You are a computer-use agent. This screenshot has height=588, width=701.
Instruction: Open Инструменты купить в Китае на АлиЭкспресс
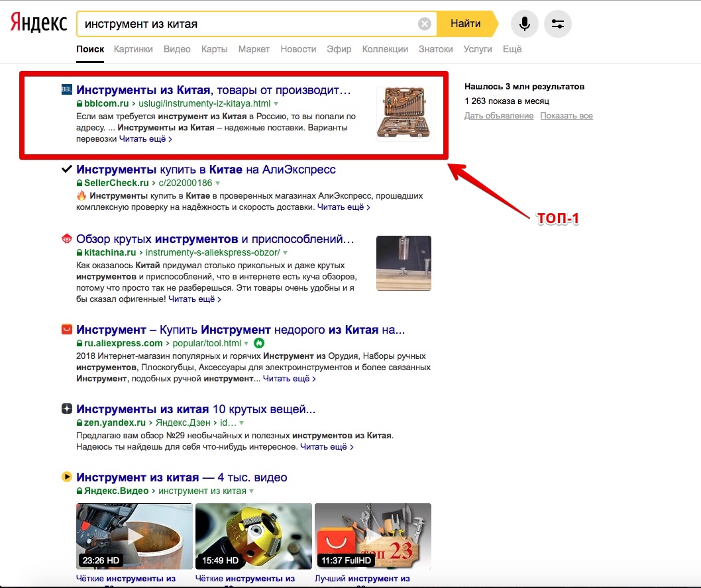coord(205,170)
